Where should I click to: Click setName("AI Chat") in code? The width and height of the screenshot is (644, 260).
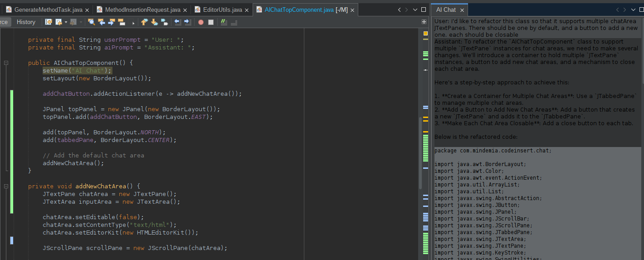[77, 70]
